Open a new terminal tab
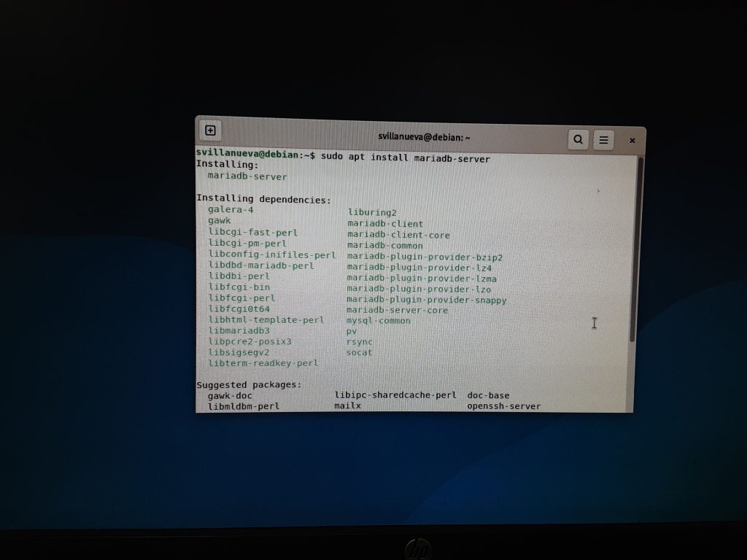This screenshot has height=560, width=747. (210, 131)
